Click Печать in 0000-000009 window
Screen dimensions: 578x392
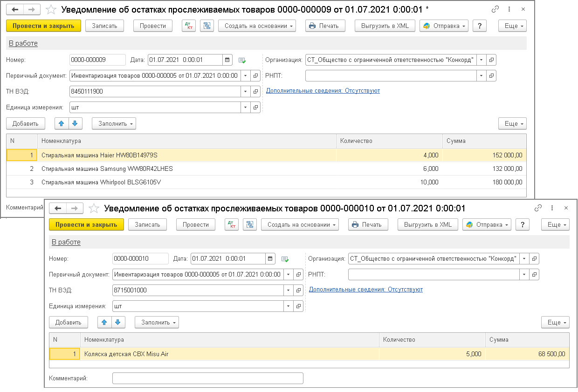pos(325,26)
